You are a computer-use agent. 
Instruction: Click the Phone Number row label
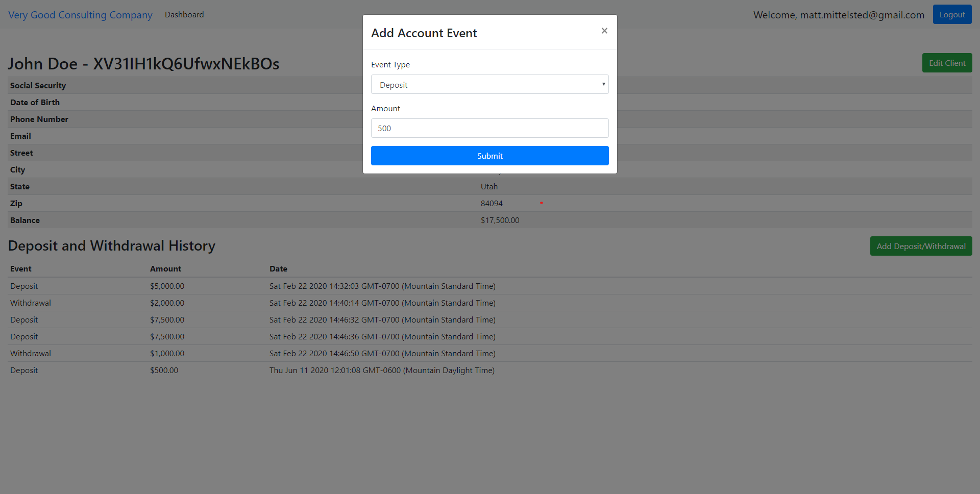click(39, 119)
